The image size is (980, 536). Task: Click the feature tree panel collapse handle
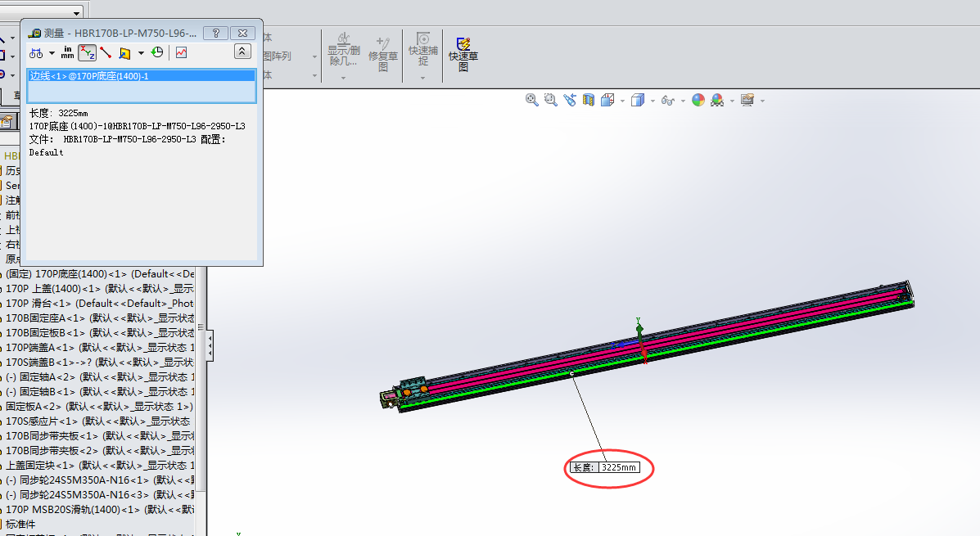(x=210, y=345)
